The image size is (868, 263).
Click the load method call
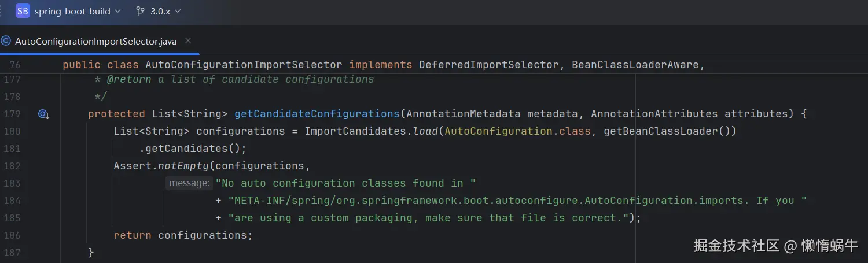click(x=425, y=131)
